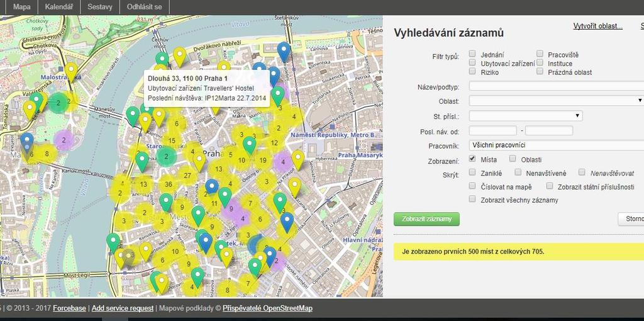Open the yellow cluster marked 36
The width and height of the screenshot is (644, 321).
click(x=168, y=184)
